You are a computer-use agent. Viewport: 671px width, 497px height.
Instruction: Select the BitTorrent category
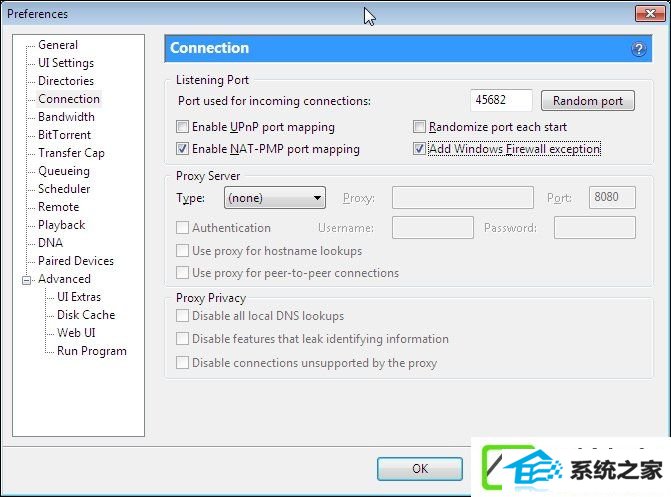tap(64, 135)
